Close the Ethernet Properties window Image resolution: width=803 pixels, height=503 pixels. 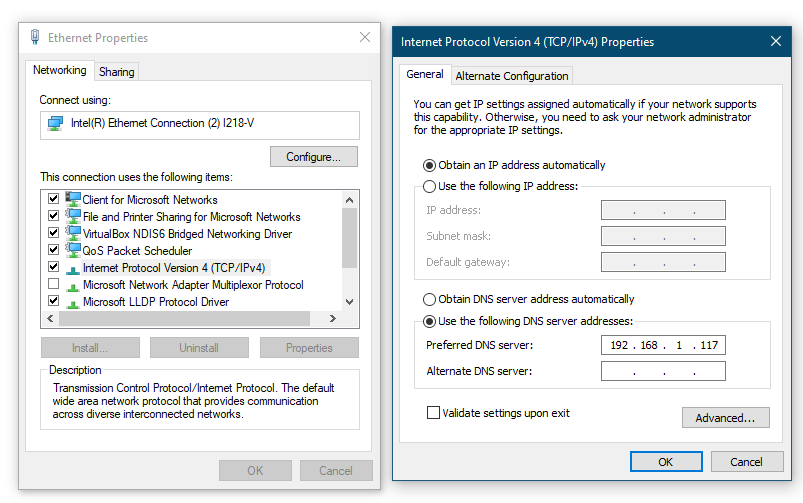[x=365, y=37]
